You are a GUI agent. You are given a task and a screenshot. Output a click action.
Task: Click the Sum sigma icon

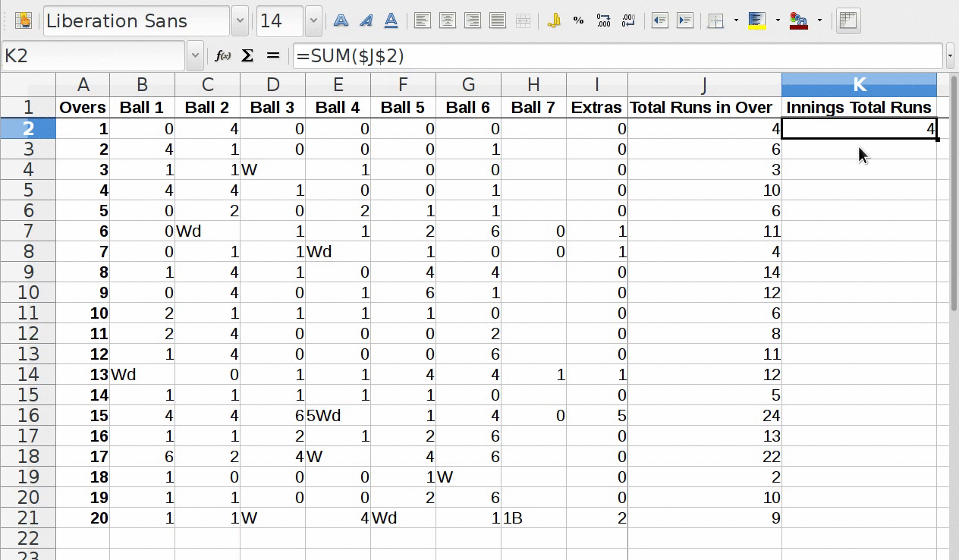pyautogui.click(x=247, y=56)
